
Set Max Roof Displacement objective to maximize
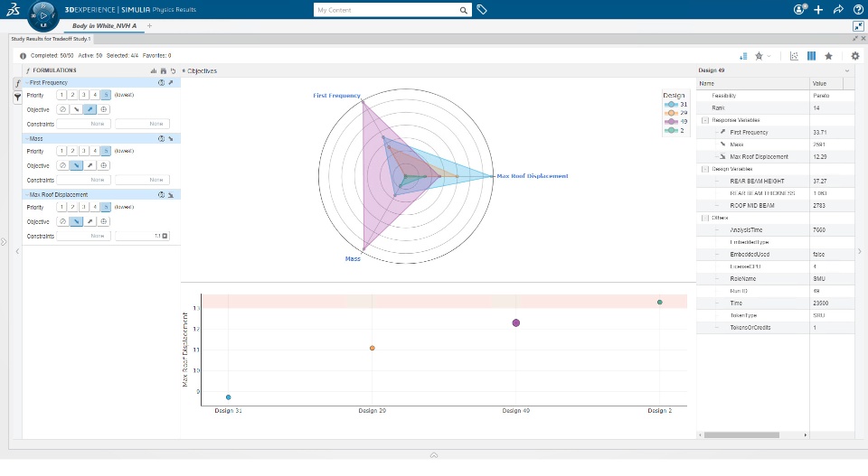coord(90,221)
